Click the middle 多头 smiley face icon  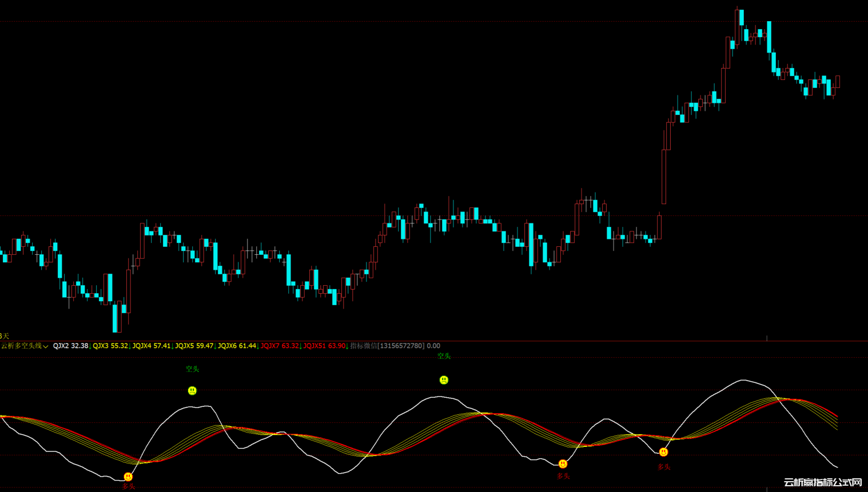pyautogui.click(x=563, y=463)
